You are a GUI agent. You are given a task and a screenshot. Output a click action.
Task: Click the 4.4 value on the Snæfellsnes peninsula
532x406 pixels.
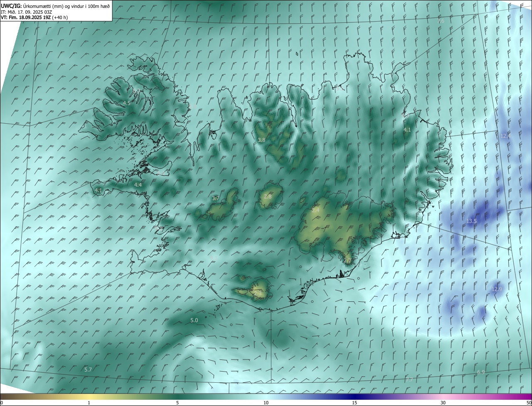(x=138, y=185)
